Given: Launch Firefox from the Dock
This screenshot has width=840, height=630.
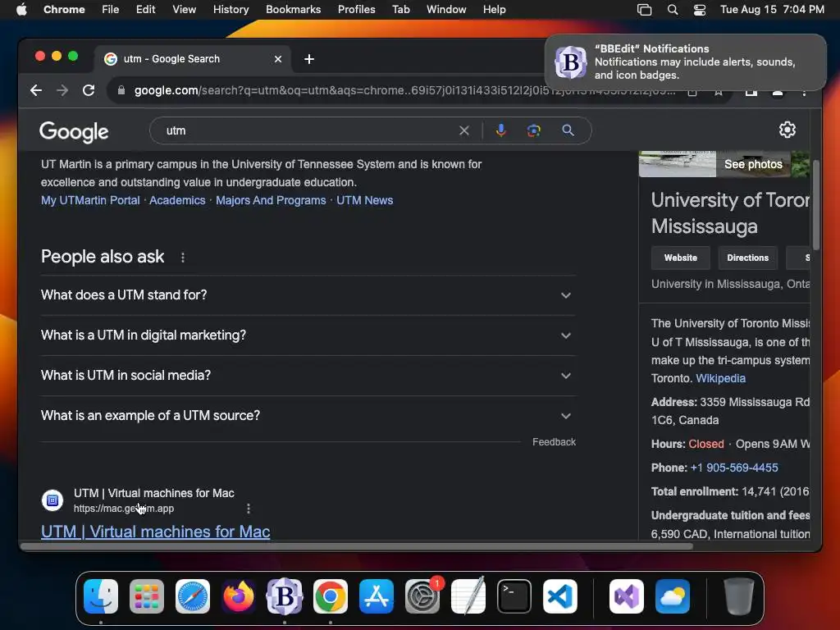Looking at the screenshot, I should click(x=239, y=596).
